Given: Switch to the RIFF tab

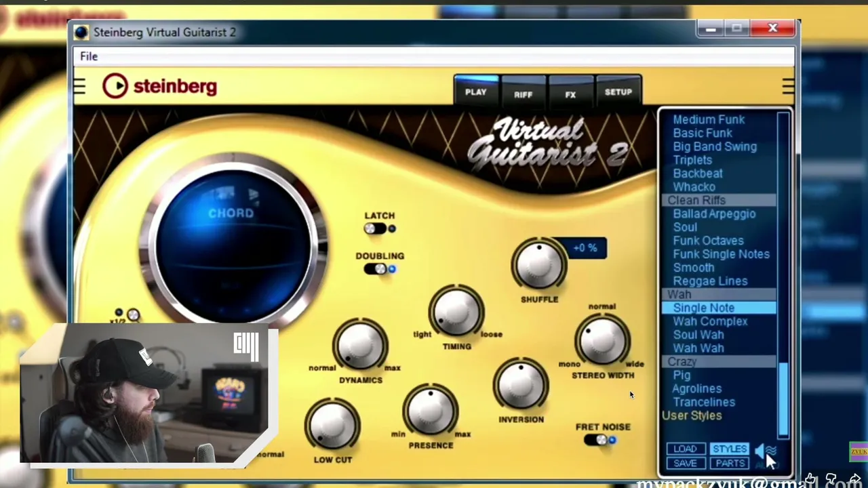Looking at the screenshot, I should [523, 93].
